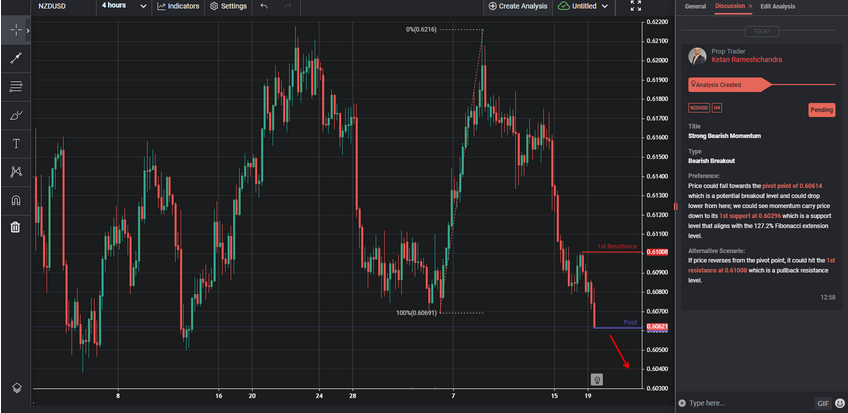This screenshot has width=848, height=413.
Task: Click the Analysis Created banner
Action: click(729, 85)
